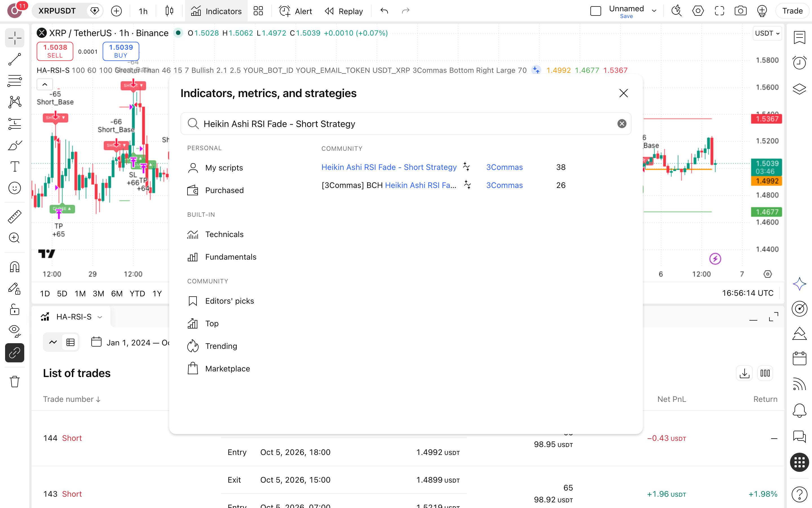The image size is (812, 508).
Task: Expand the HA-RSI-S strategy dropdown
Action: coord(100,317)
